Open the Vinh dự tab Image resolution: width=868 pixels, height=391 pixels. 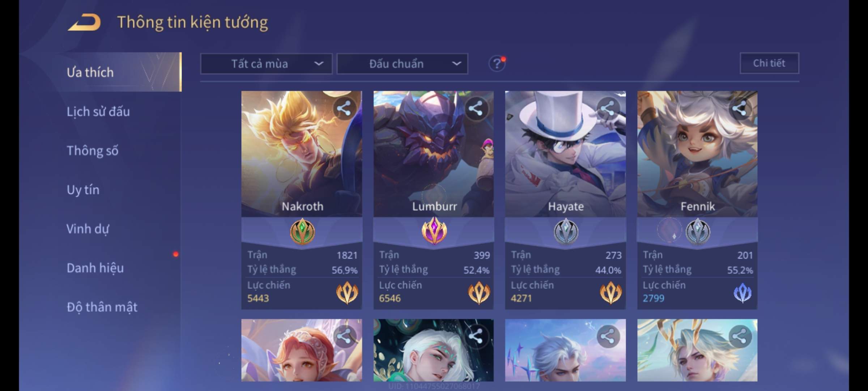coord(88,229)
